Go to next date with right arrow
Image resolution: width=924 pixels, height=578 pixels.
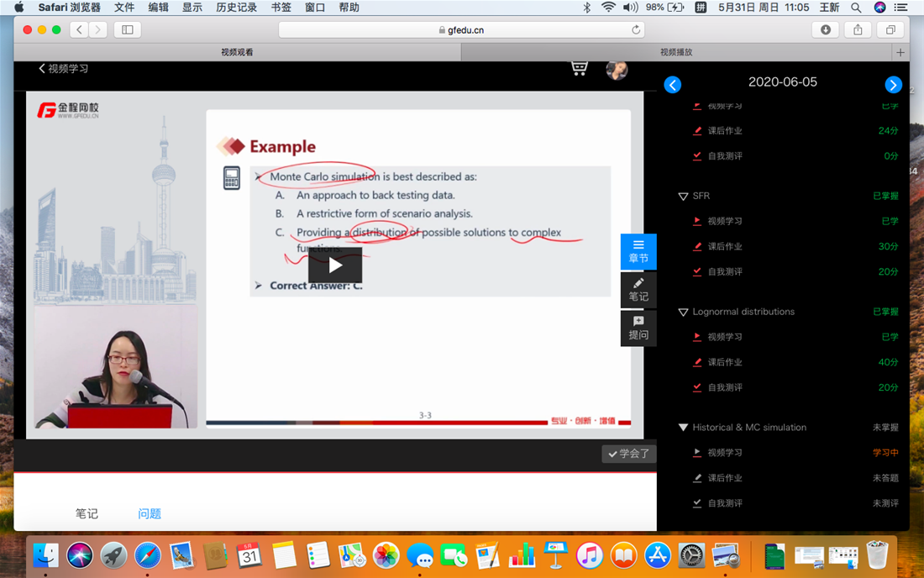[x=893, y=85]
